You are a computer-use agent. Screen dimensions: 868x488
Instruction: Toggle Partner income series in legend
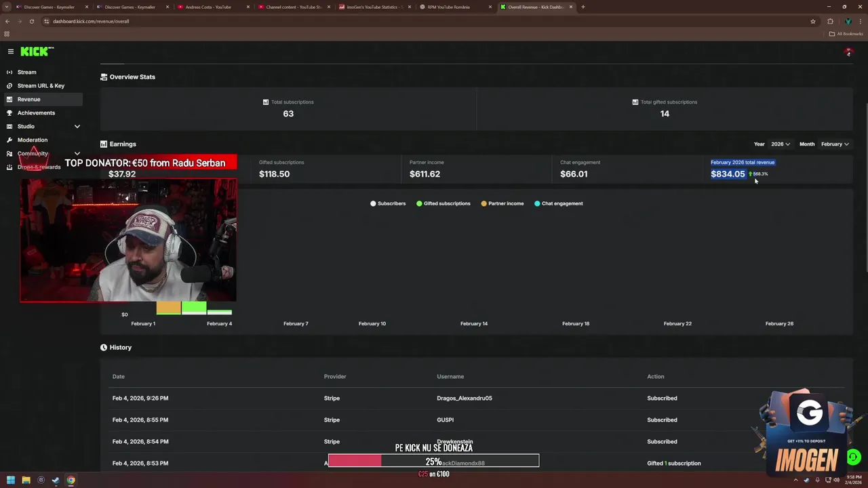coord(502,203)
